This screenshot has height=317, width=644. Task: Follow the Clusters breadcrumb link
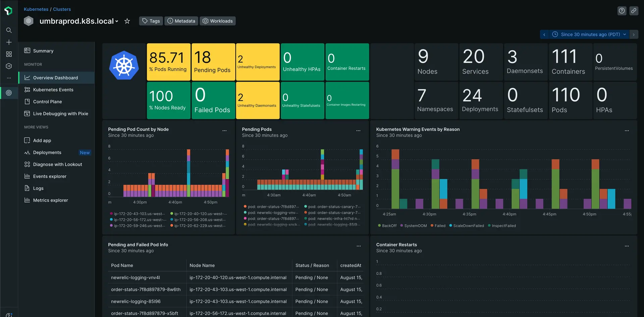coord(62,9)
